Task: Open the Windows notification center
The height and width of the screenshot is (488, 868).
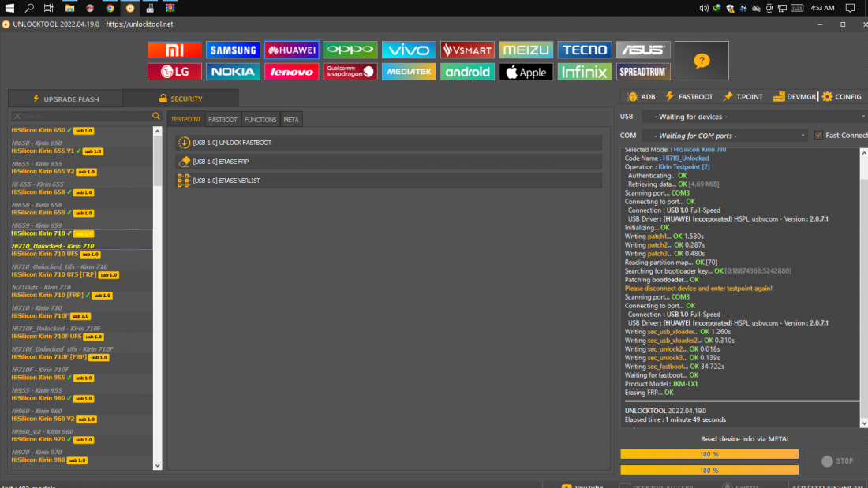Action: pos(851,9)
